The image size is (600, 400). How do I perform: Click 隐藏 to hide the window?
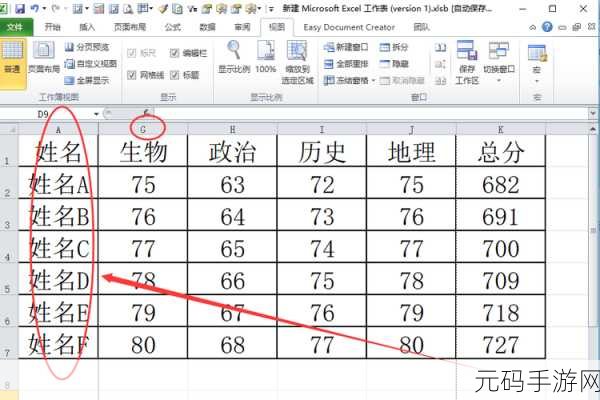pyautogui.click(x=393, y=64)
